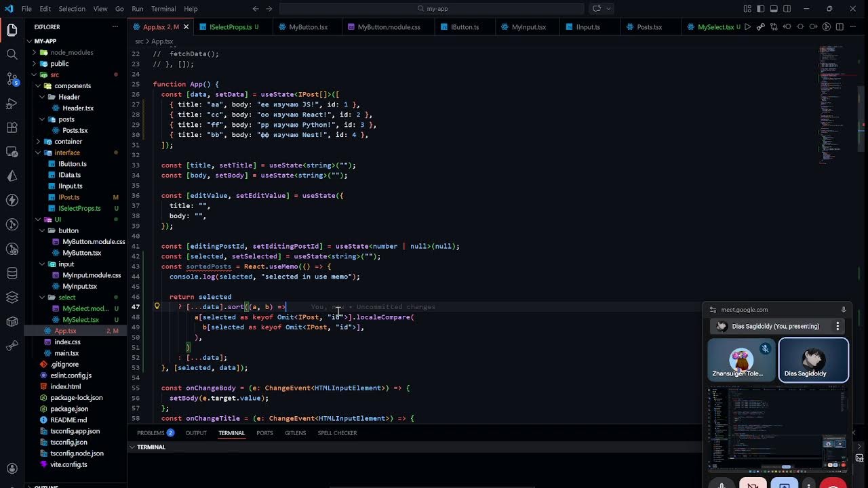This screenshot has width=868, height=488.
Task: Open the Ports panel tab
Action: 264,433
